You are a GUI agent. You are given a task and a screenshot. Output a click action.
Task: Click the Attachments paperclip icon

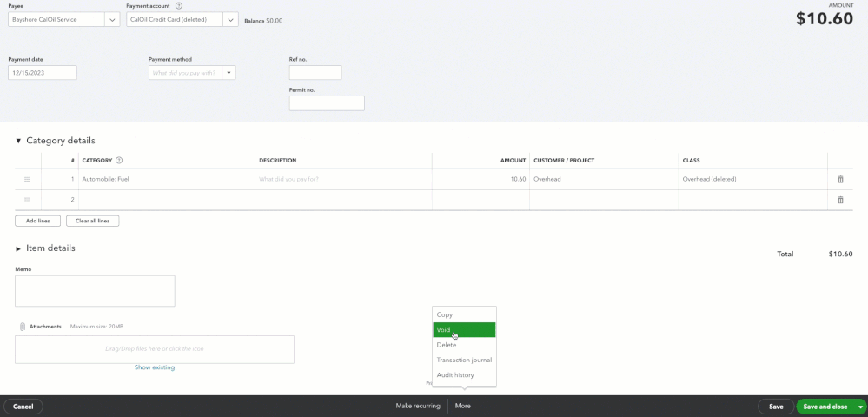23,327
